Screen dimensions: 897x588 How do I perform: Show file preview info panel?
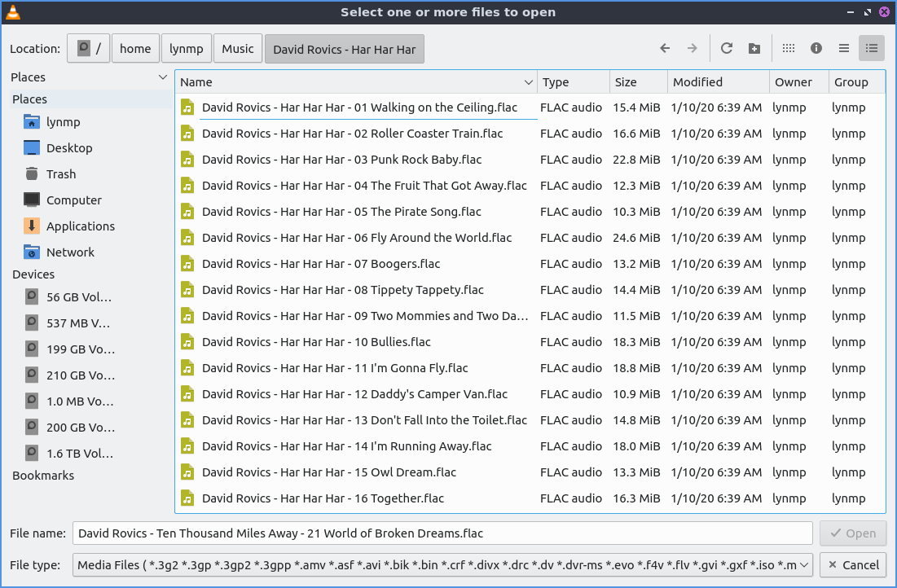(x=816, y=49)
